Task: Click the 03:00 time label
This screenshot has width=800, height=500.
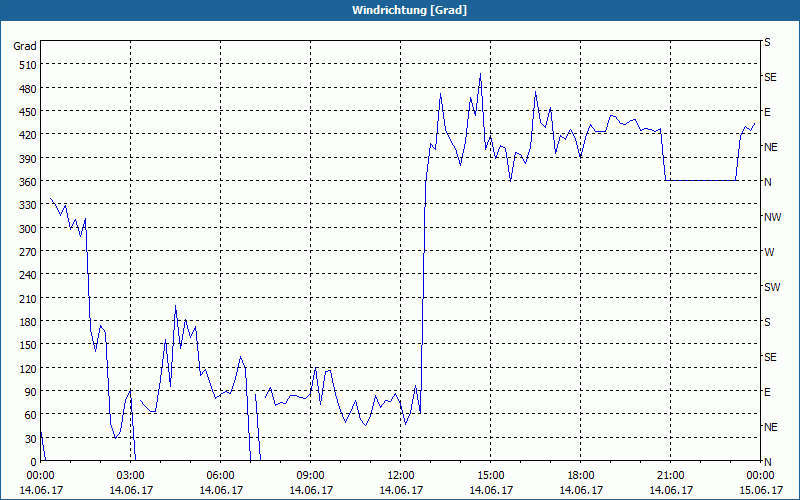Action: tap(131, 475)
